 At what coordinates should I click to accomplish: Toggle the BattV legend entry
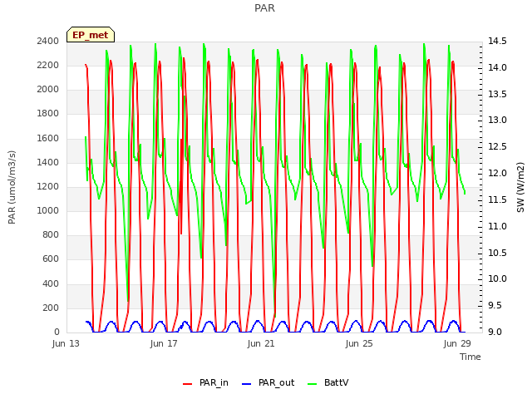328,383
